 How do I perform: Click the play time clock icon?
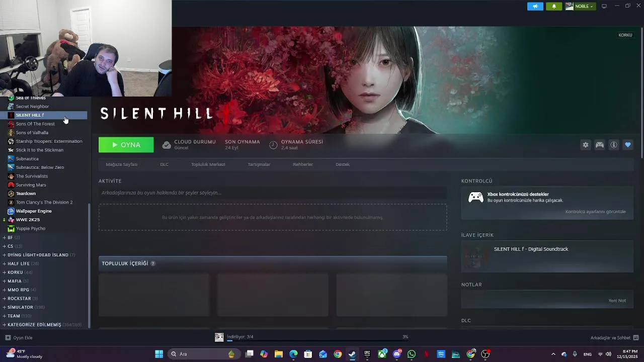[x=273, y=145]
